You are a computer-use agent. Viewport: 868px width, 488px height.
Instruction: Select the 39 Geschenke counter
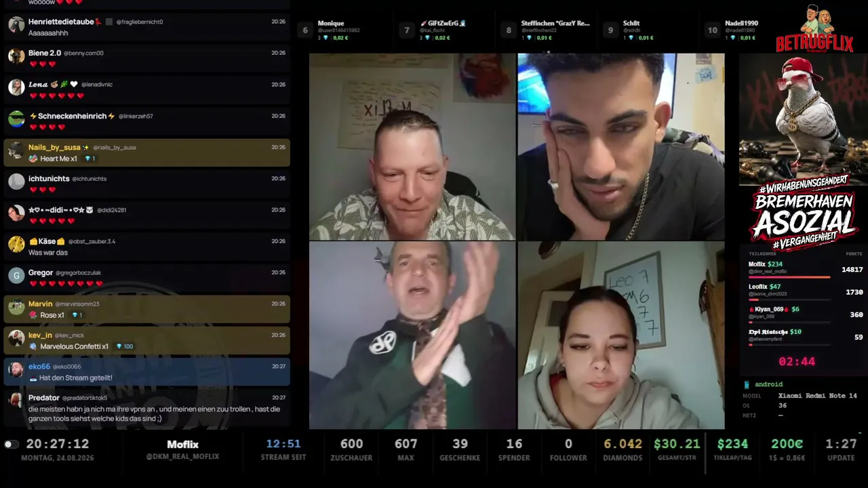coord(460,444)
